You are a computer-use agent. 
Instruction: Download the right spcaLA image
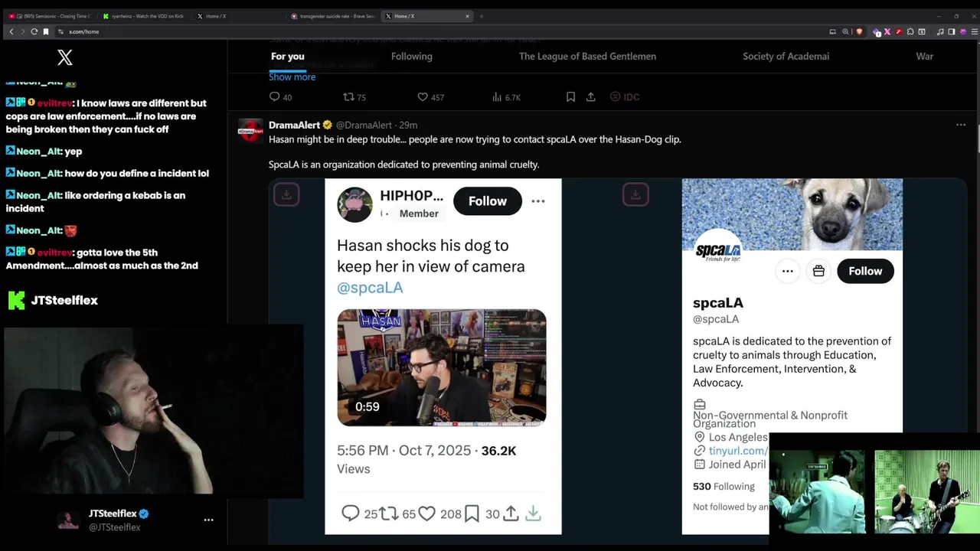(x=635, y=194)
